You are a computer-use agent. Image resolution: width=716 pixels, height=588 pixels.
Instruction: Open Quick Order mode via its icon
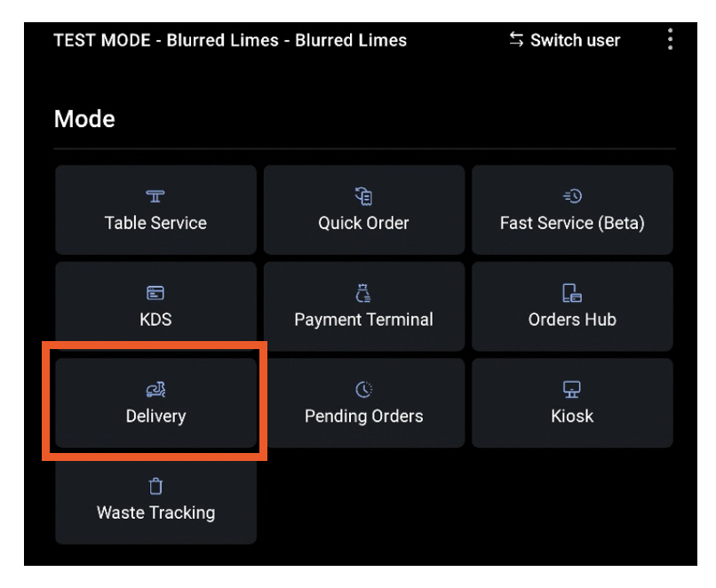click(x=363, y=196)
